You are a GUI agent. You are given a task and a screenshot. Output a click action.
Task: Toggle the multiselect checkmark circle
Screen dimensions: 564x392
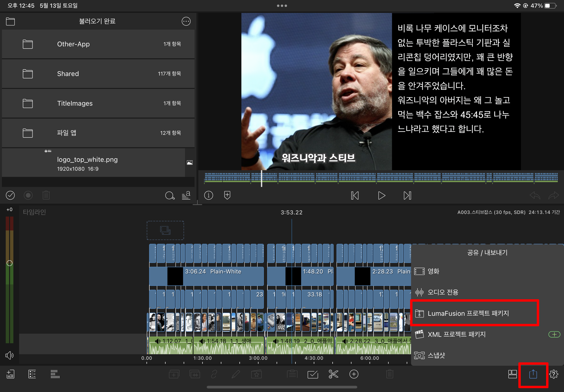point(10,195)
